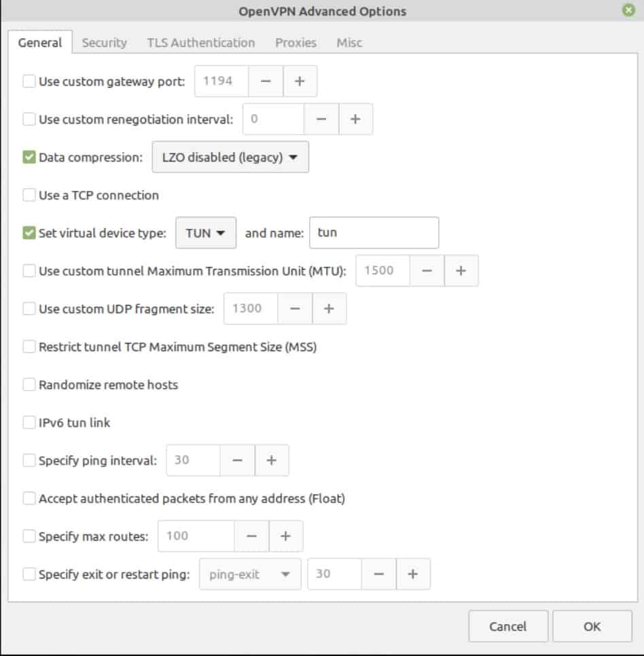This screenshot has height=656, width=644.
Task: Close the OpenVPN Advanced Options window
Action: tap(628, 10)
